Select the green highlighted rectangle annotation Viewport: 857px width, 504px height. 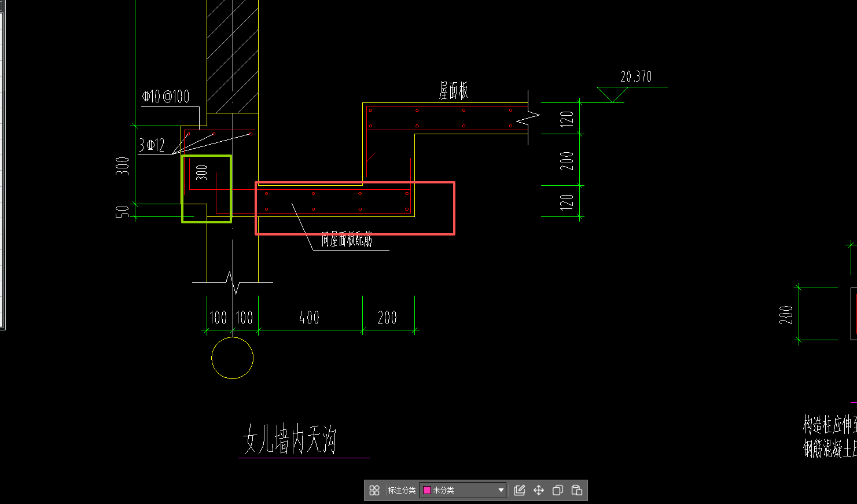pos(207,189)
